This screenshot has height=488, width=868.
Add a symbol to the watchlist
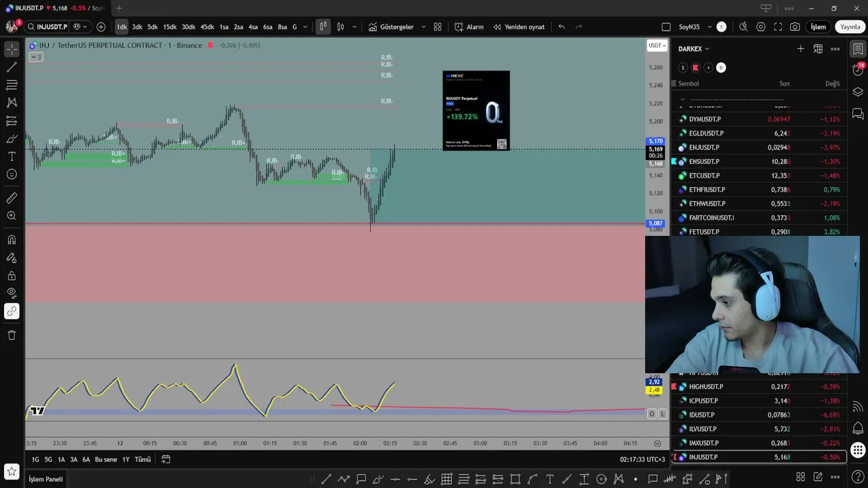tap(801, 49)
